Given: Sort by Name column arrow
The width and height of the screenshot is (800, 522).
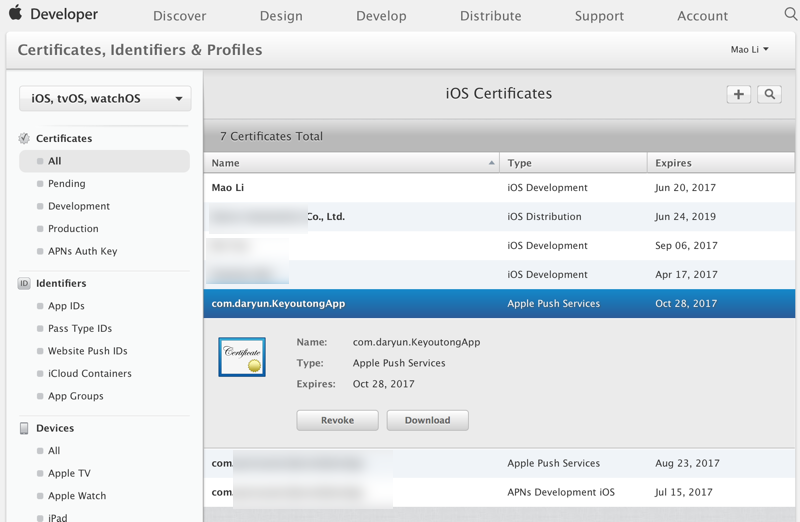Looking at the screenshot, I should pos(491,163).
